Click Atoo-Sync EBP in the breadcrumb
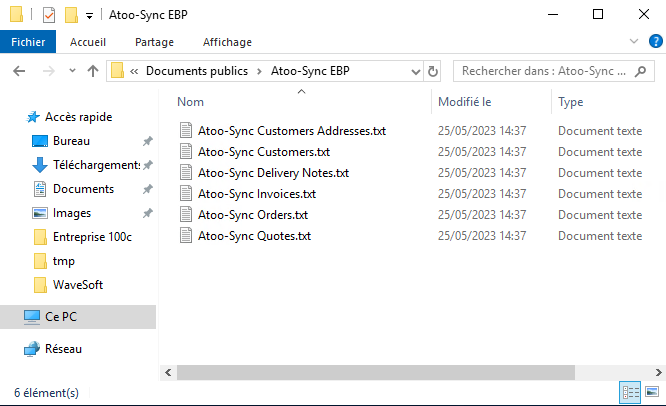This screenshot has width=666, height=406. point(310,71)
